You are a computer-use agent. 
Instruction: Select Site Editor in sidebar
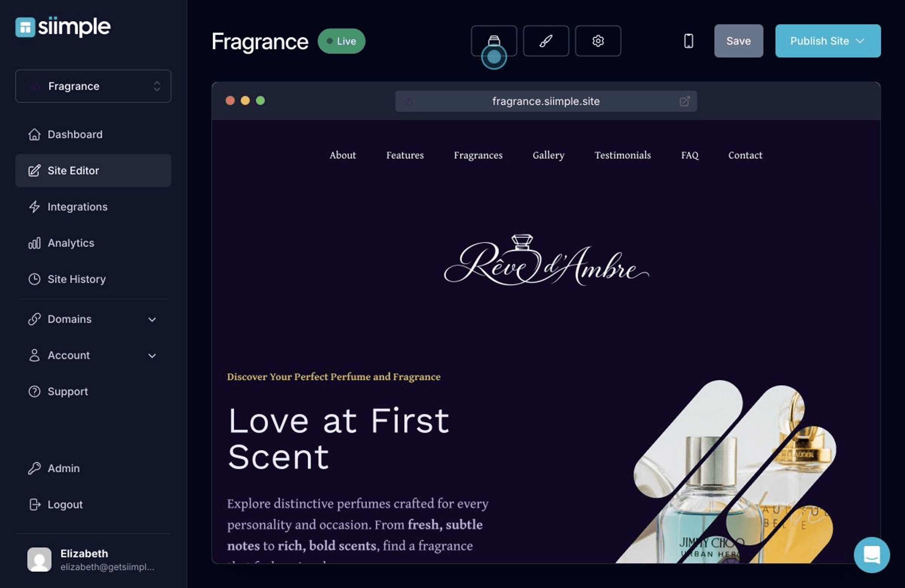[x=93, y=170]
